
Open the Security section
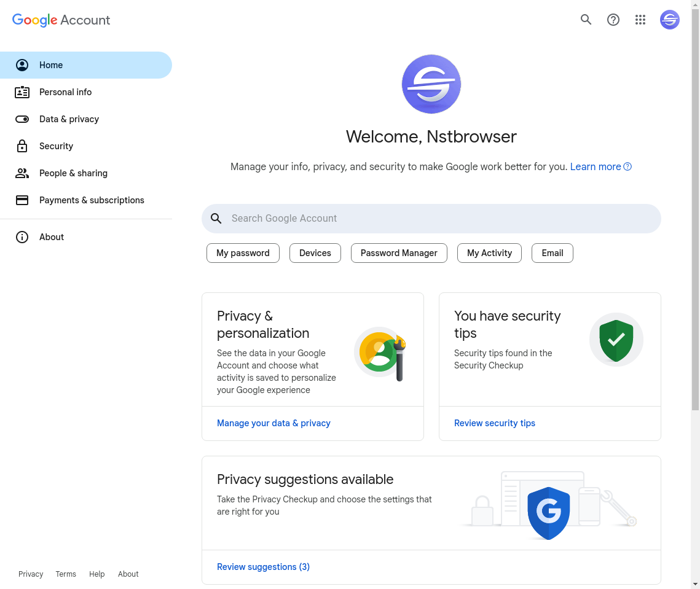point(85,146)
